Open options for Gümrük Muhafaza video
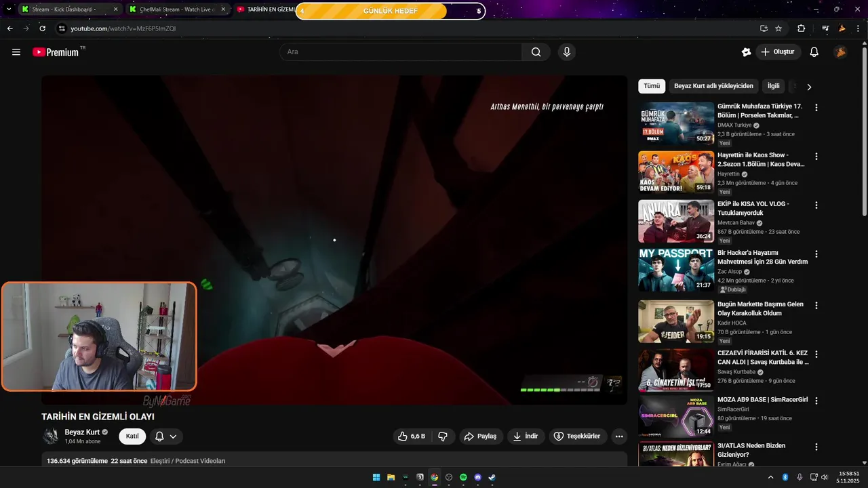 [x=816, y=108]
